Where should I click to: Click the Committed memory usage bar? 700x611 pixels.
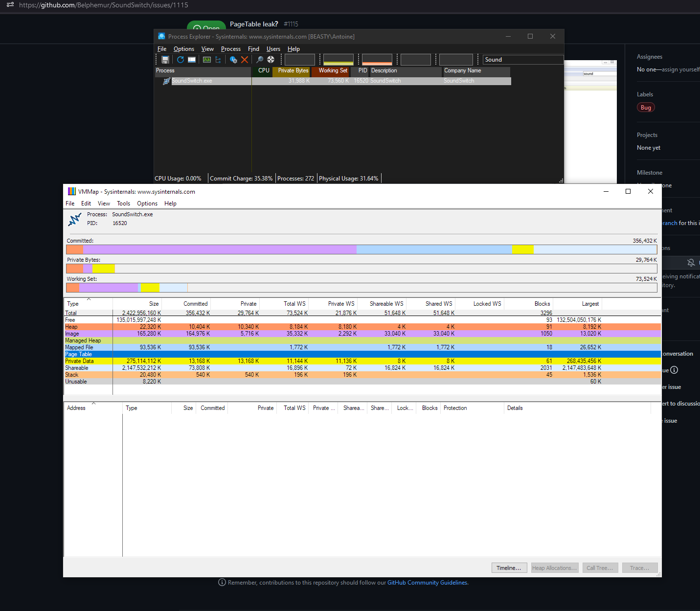tap(362, 249)
